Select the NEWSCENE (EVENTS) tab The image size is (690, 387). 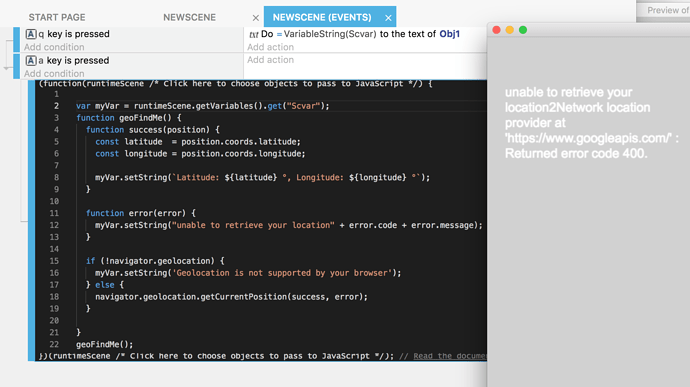click(322, 17)
